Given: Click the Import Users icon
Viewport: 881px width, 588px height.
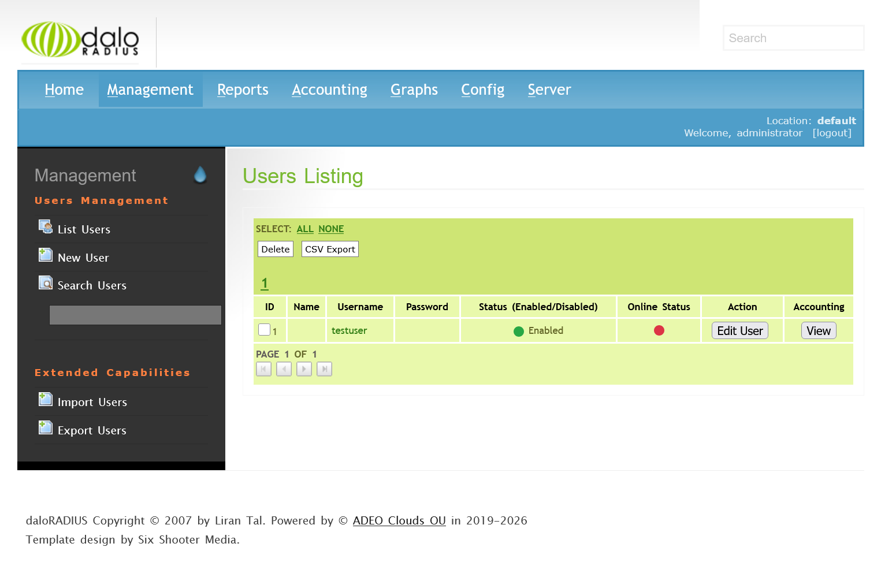Looking at the screenshot, I should (46, 399).
